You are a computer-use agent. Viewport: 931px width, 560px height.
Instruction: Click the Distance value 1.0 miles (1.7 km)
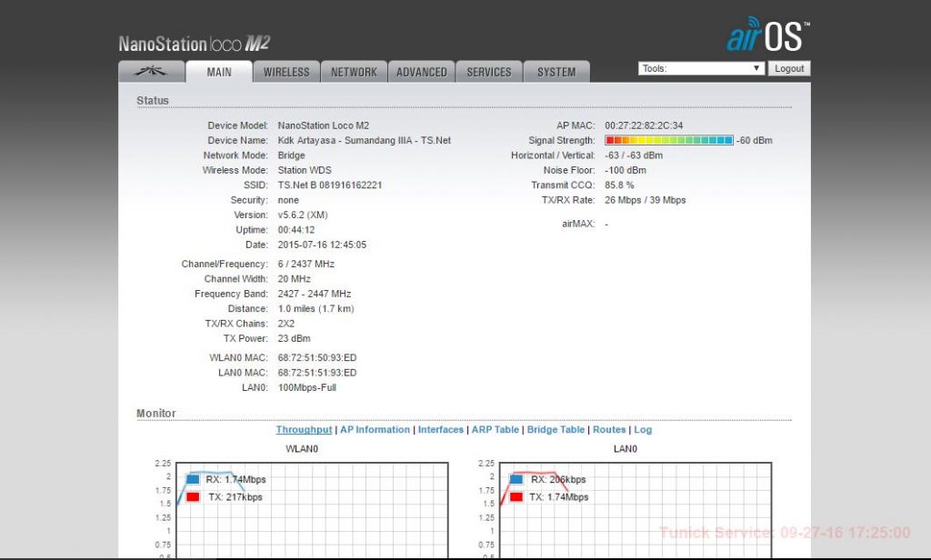coord(315,309)
